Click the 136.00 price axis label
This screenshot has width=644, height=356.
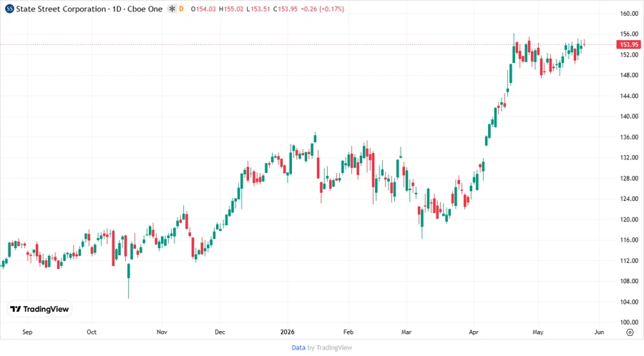[629, 137]
